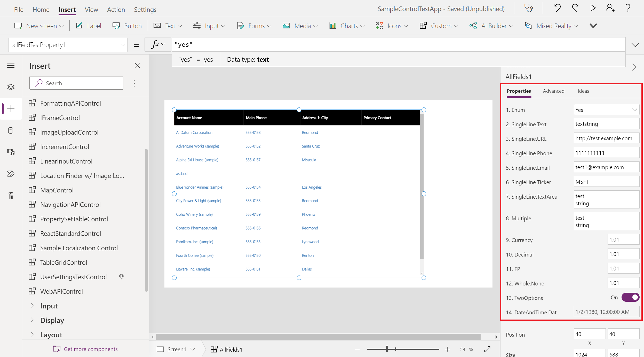Open the comments icon near the top right
The image size is (644, 357).
(528, 8)
